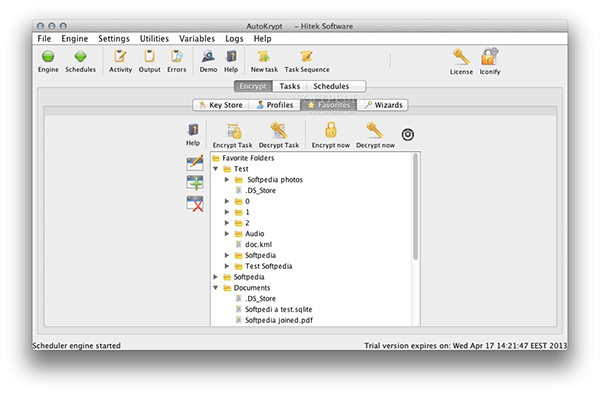The image size is (600, 395).
Task: Expand folder named 2
Action: (227, 223)
